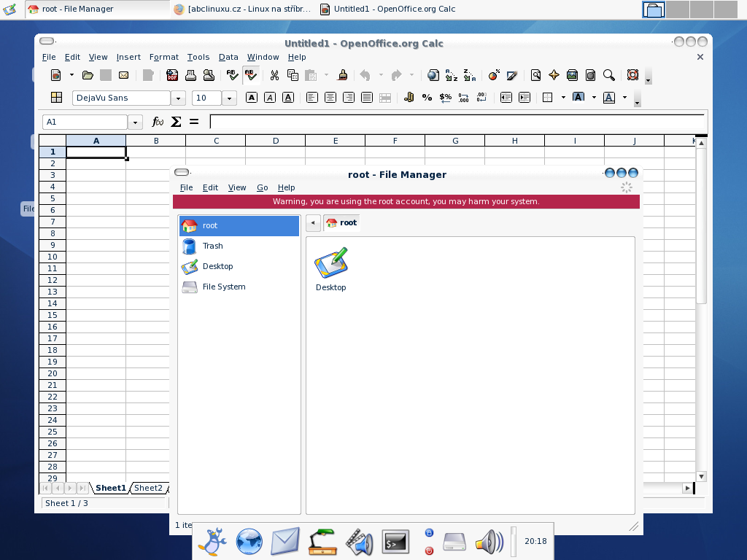This screenshot has width=747, height=560.
Task: Click the Sum sigma icon
Action: pyautogui.click(x=176, y=122)
